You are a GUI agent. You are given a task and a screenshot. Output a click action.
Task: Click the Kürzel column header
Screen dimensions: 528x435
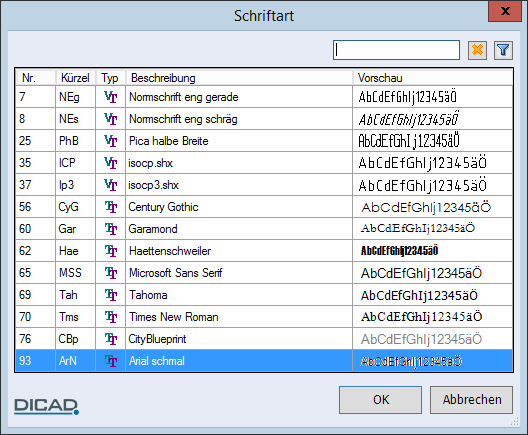(x=75, y=78)
